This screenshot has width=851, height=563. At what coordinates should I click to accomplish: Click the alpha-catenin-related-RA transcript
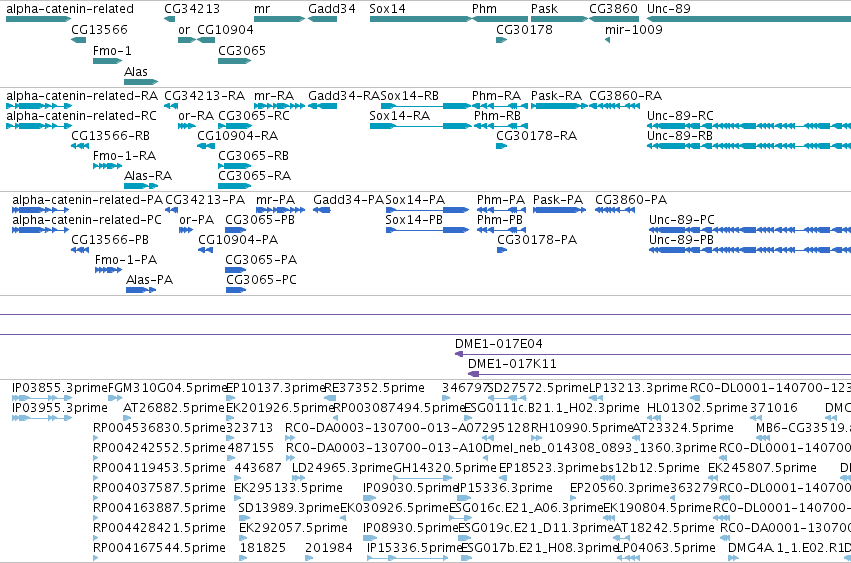(x=39, y=106)
